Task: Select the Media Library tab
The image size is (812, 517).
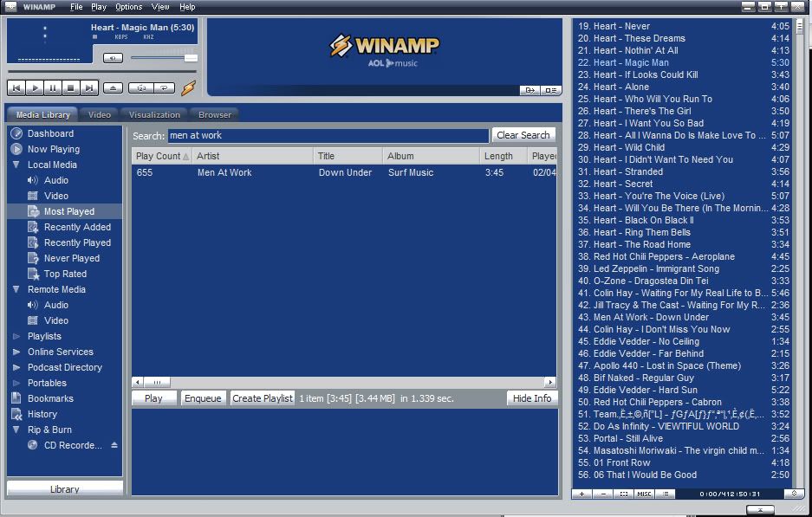Action: [42, 115]
